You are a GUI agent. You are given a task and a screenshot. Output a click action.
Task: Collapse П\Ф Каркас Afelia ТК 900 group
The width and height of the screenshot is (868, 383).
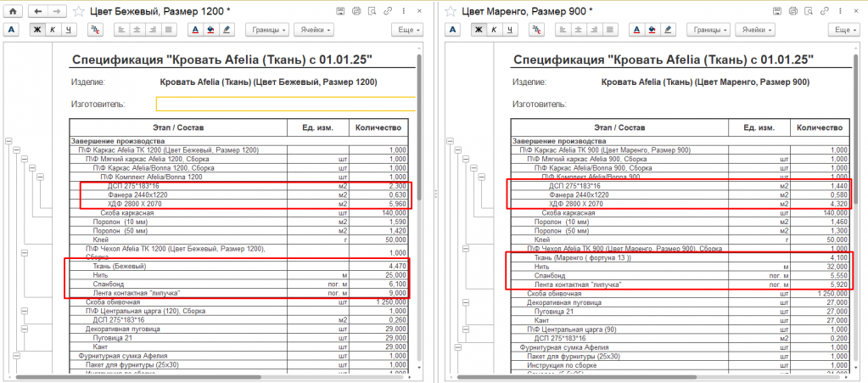[x=458, y=150]
